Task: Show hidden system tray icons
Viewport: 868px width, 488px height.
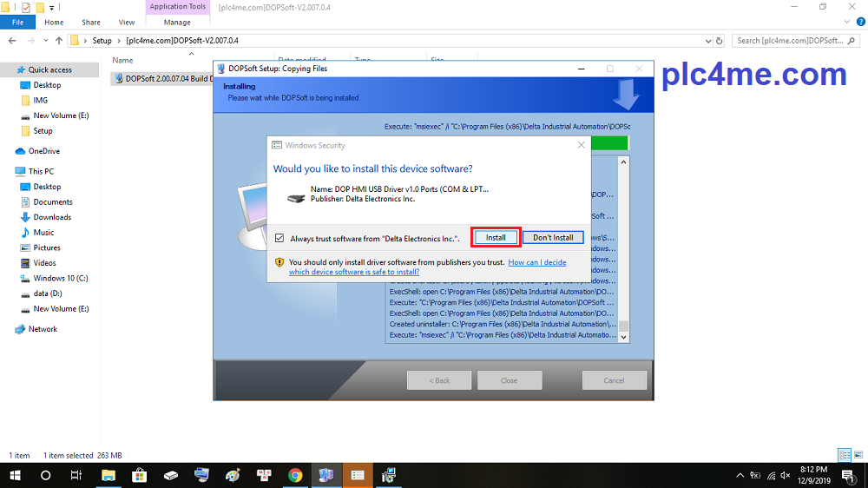Action: tap(740, 475)
